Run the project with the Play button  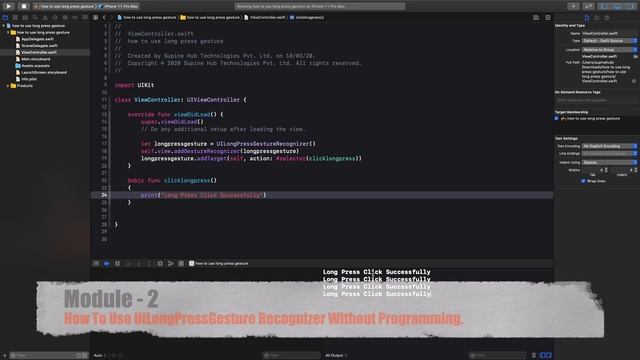(9, 6)
